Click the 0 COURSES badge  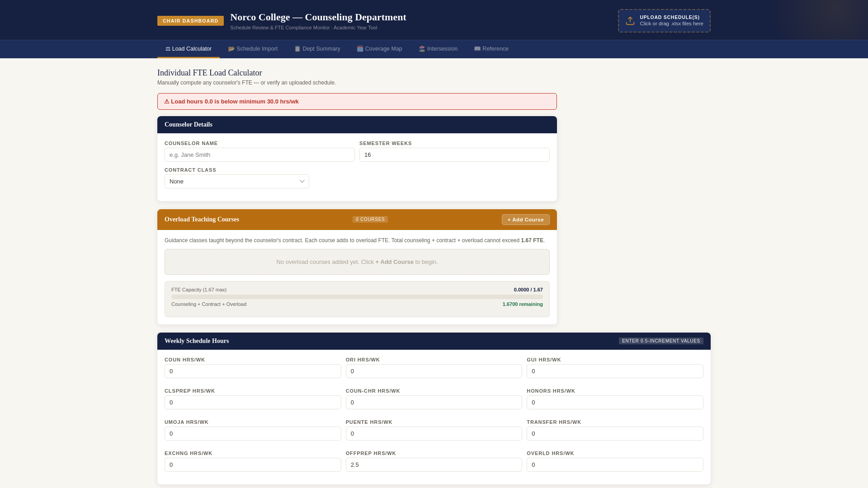point(370,220)
